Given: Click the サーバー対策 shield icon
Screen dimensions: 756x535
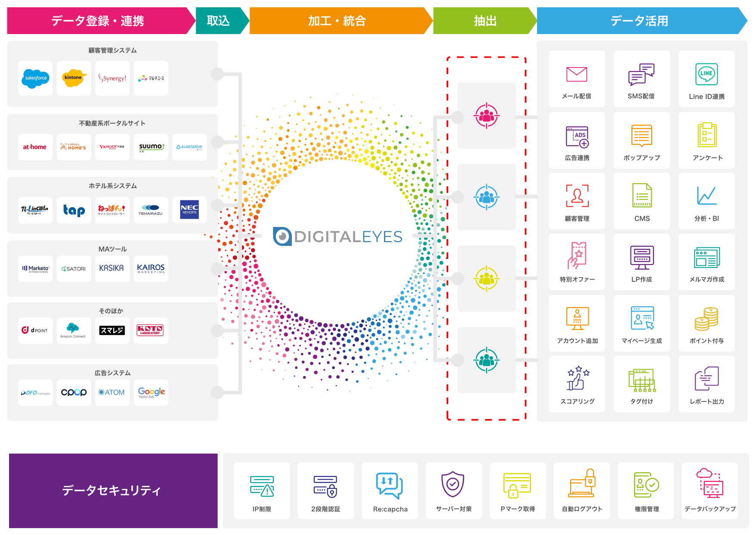Looking at the screenshot, I should [x=453, y=485].
